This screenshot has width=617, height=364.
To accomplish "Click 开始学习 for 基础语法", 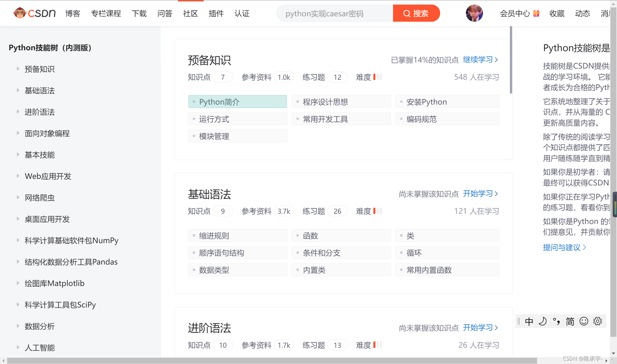I will [x=480, y=193].
